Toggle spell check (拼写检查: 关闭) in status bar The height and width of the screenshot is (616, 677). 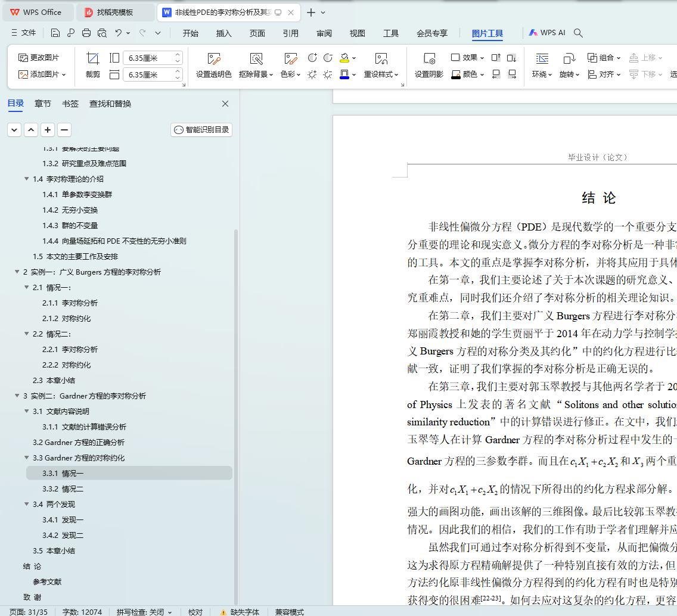tap(144, 612)
